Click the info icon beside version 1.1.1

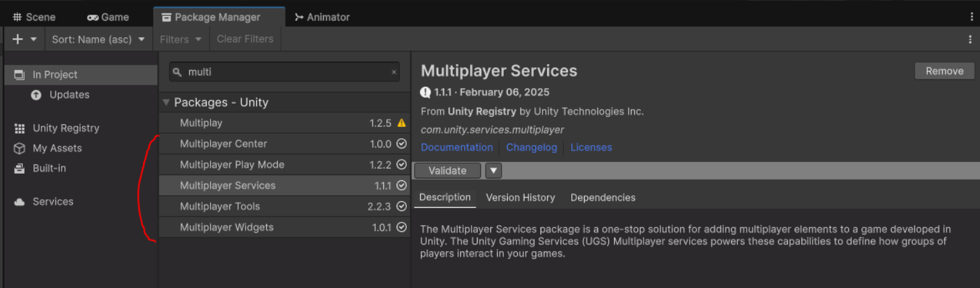point(425,92)
